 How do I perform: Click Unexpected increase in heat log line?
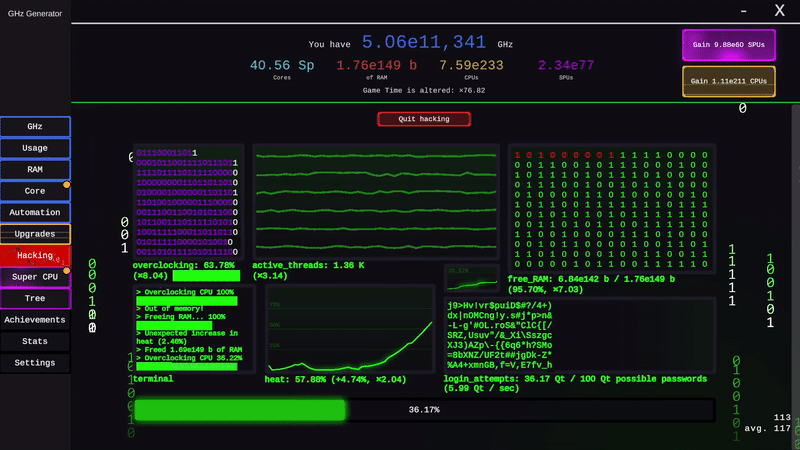pos(187,337)
